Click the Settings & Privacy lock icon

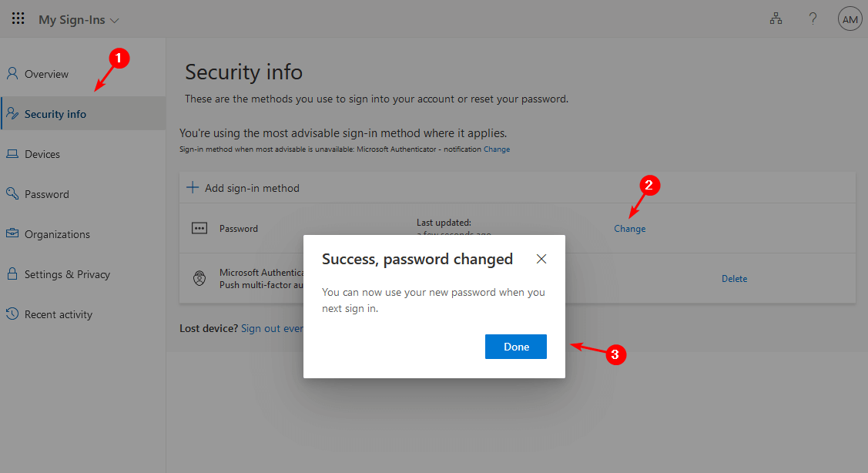[x=12, y=274]
